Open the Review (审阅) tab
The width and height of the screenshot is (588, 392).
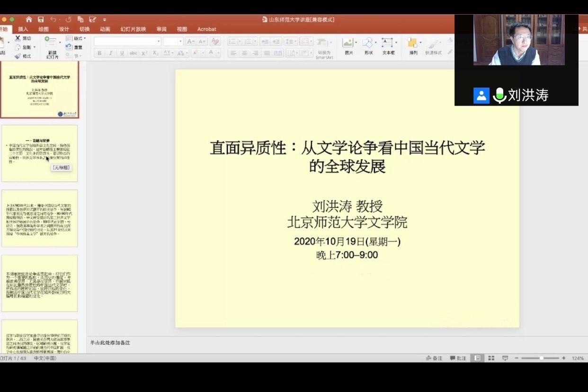tap(161, 29)
